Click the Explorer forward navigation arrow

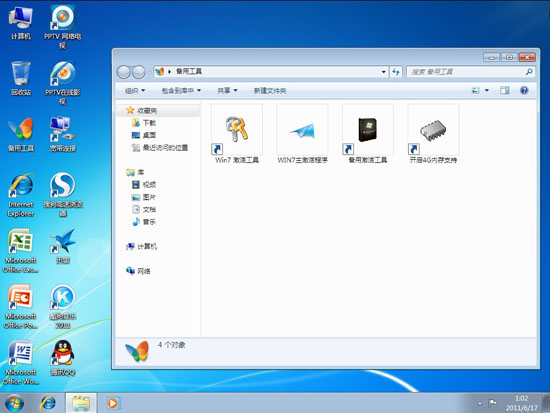tap(139, 72)
